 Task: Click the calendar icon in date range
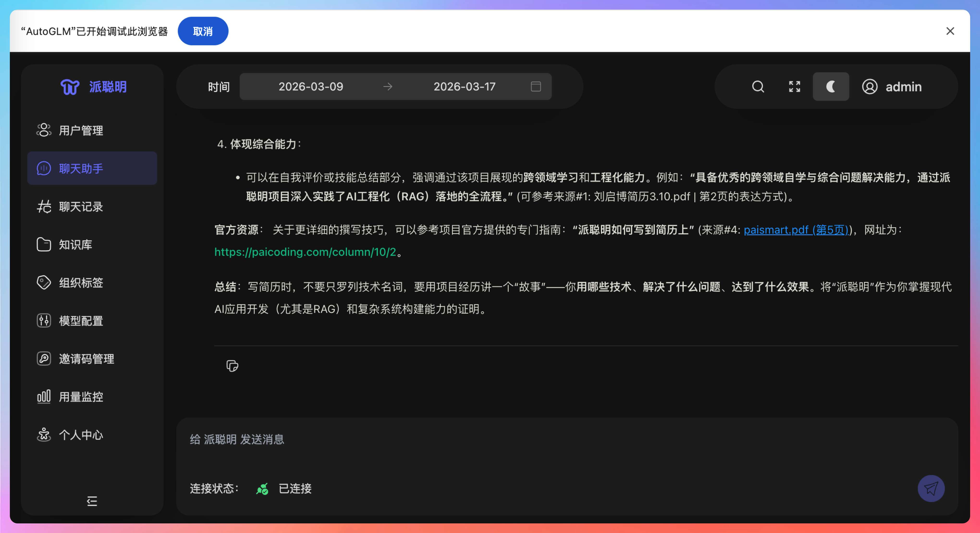pyautogui.click(x=536, y=87)
